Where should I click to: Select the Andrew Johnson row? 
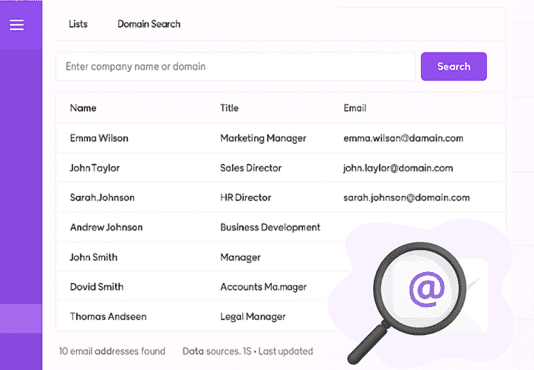click(281, 227)
